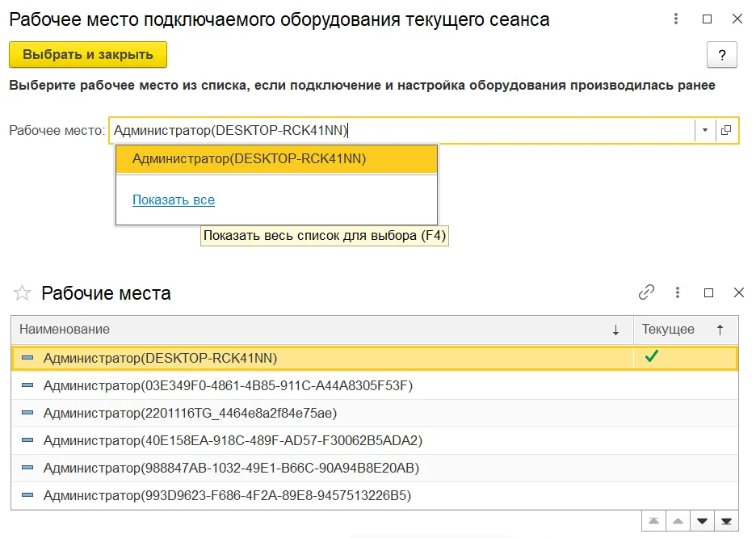Select row Администратор(988847AB-1032-49E1-B66C-90A94B8E20AB)
This screenshot has height=538, width=756.
click(374, 468)
